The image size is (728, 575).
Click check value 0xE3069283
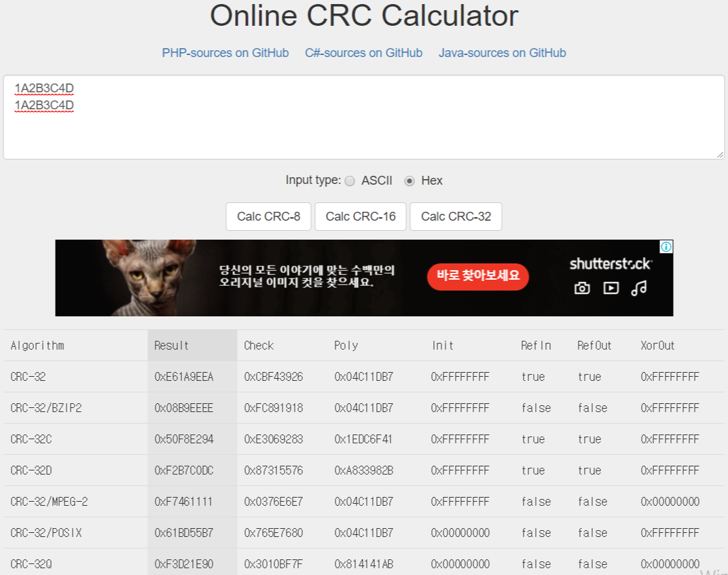[274, 439]
